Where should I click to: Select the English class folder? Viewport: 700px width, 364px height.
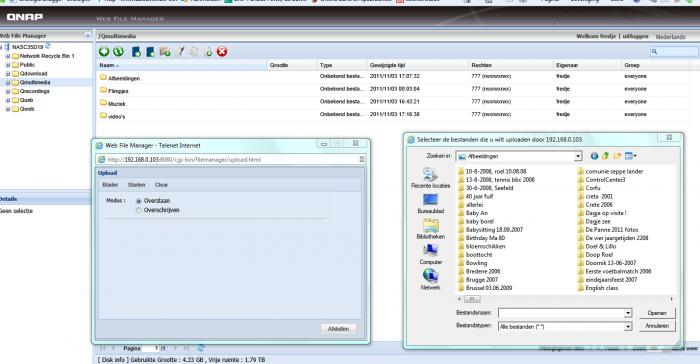pyautogui.click(x=597, y=288)
